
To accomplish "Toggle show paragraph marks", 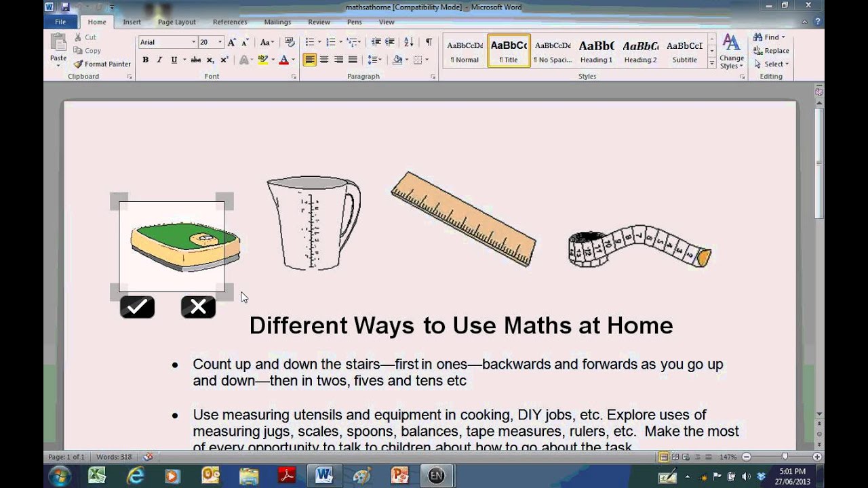I will coord(429,42).
